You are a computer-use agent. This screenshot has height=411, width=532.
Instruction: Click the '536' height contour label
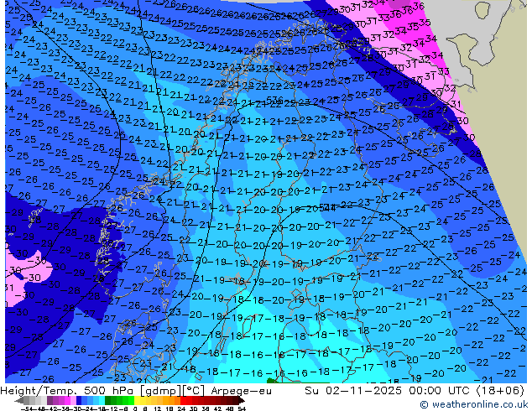click(x=275, y=100)
